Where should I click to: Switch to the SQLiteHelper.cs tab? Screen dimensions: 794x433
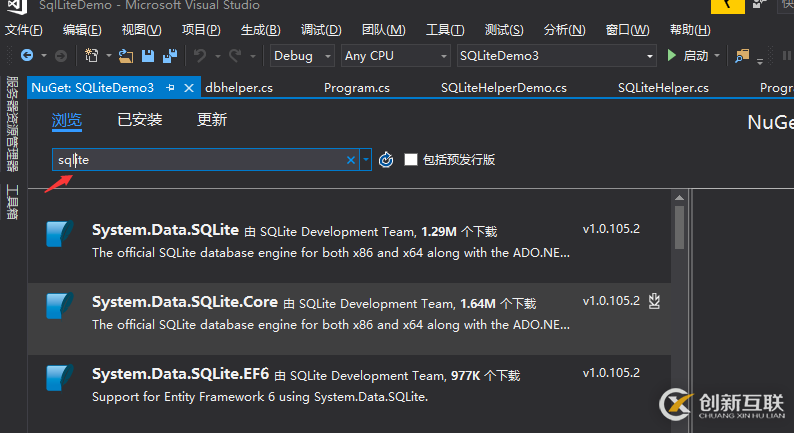tap(663, 88)
